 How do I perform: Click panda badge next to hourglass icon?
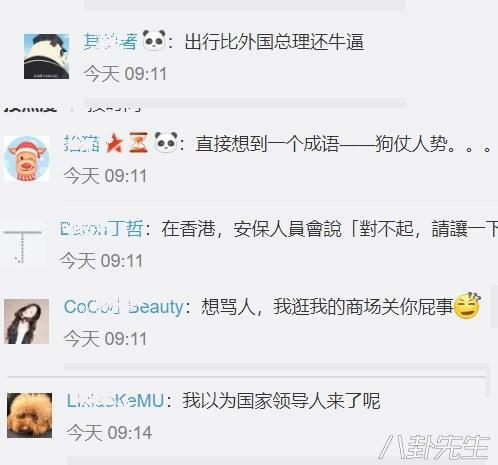tap(166, 142)
